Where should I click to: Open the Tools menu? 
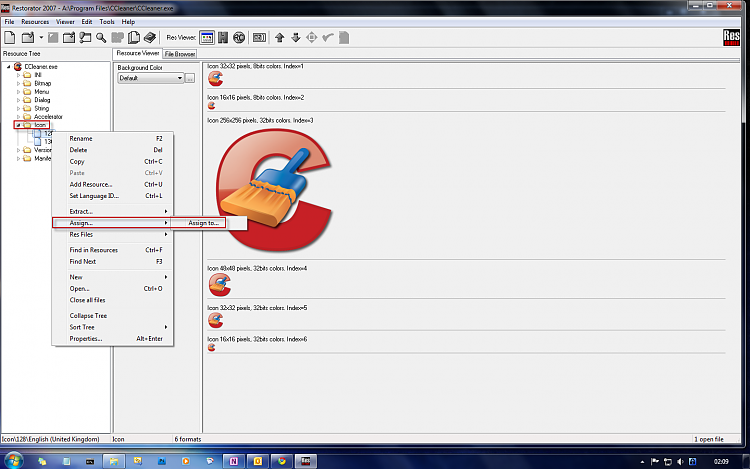click(107, 22)
